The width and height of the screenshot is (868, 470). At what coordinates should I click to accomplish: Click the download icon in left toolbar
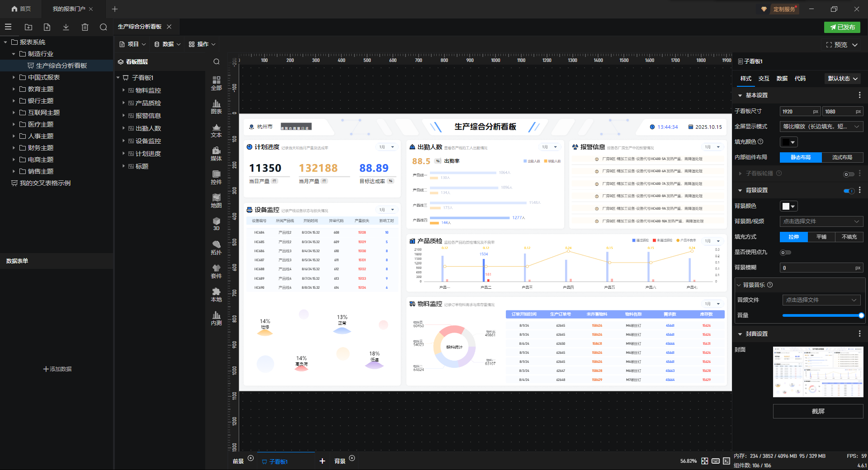coord(66,27)
